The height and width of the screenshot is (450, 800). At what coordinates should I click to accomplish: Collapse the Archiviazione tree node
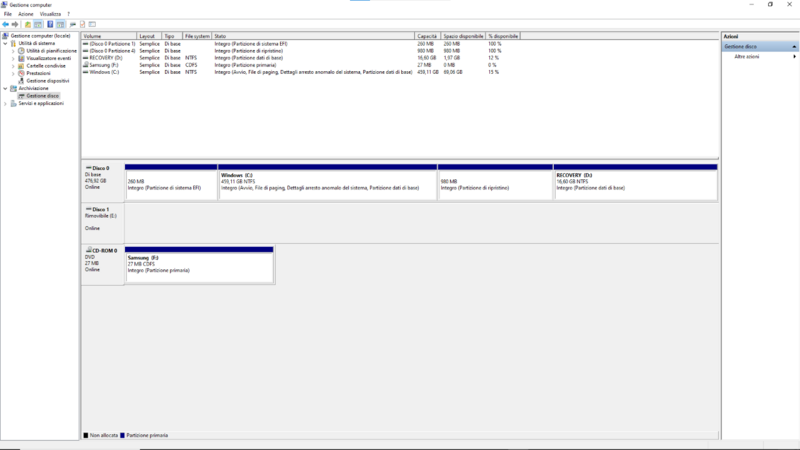point(6,88)
